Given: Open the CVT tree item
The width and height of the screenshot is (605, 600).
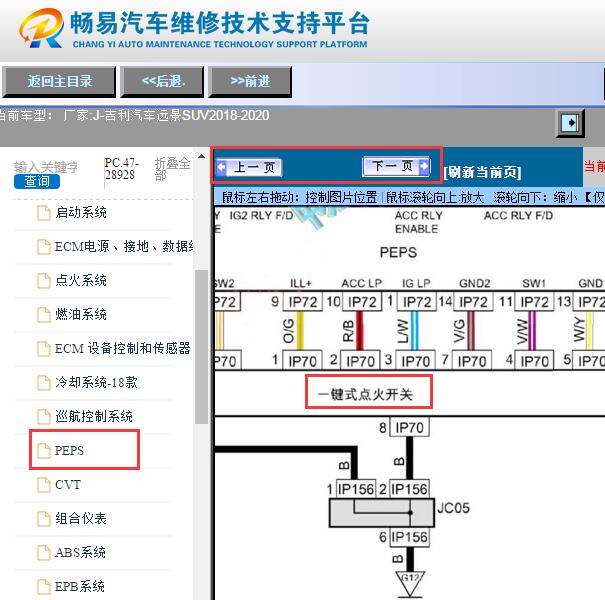Looking at the screenshot, I should [68, 484].
